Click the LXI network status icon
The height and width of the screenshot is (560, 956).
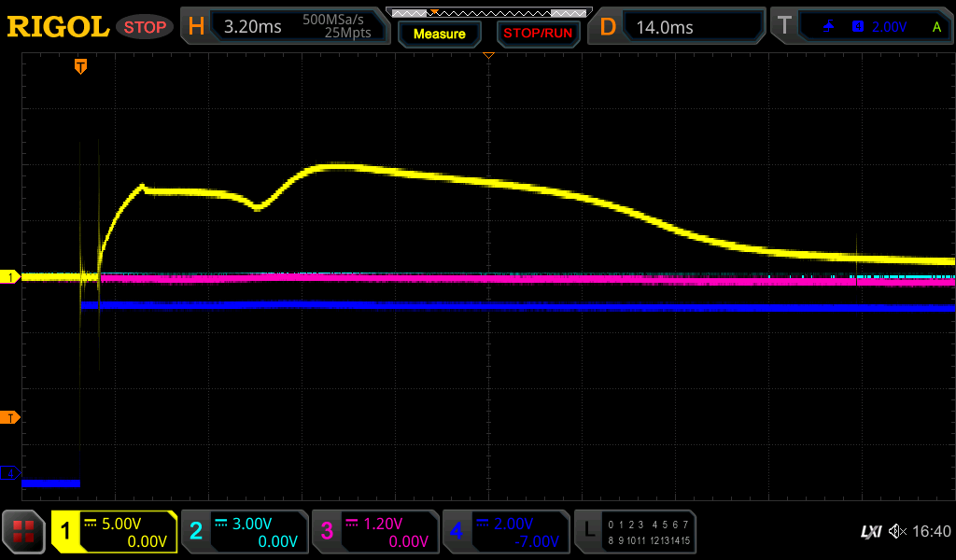[870, 532]
